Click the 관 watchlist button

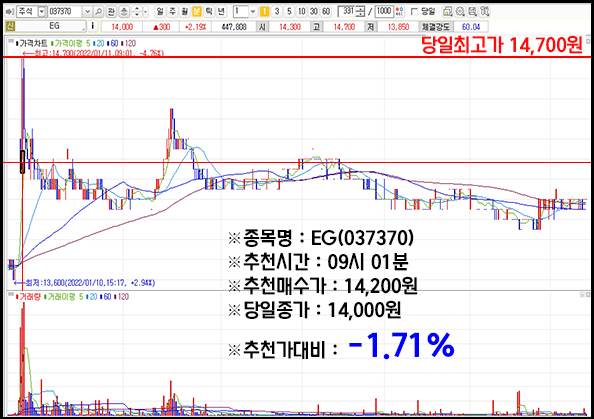click(x=111, y=12)
